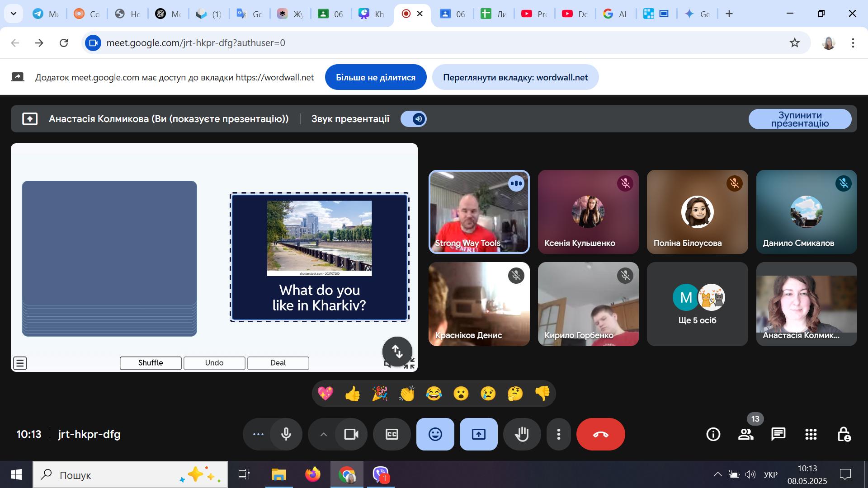The width and height of the screenshot is (868, 488).
Task: Open more options vertical dots menu
Action: pyautogui.click(x=559, y=434)
